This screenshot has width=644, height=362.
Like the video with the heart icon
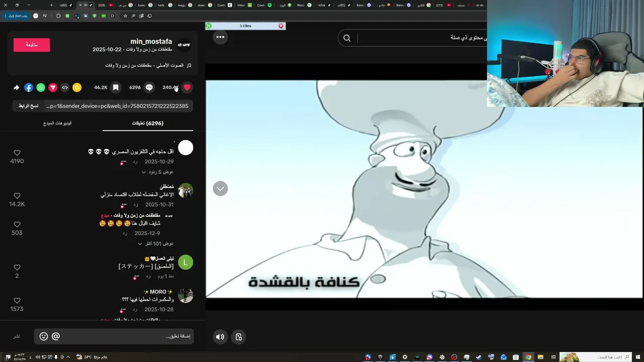(x=187, y=87)
